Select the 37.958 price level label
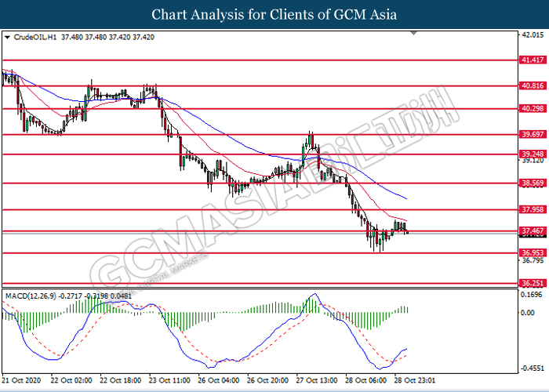This screenshot has width=549, height=392. (533, 209)
